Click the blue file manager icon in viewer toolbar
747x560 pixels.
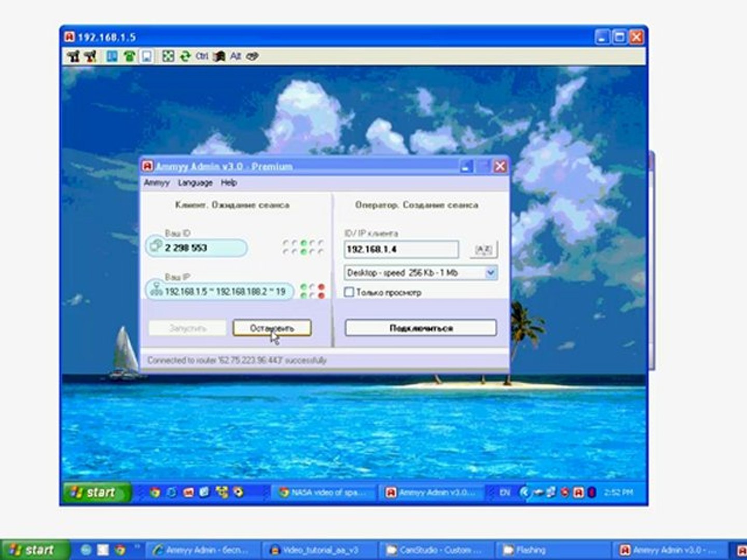(x=112, y=56)
